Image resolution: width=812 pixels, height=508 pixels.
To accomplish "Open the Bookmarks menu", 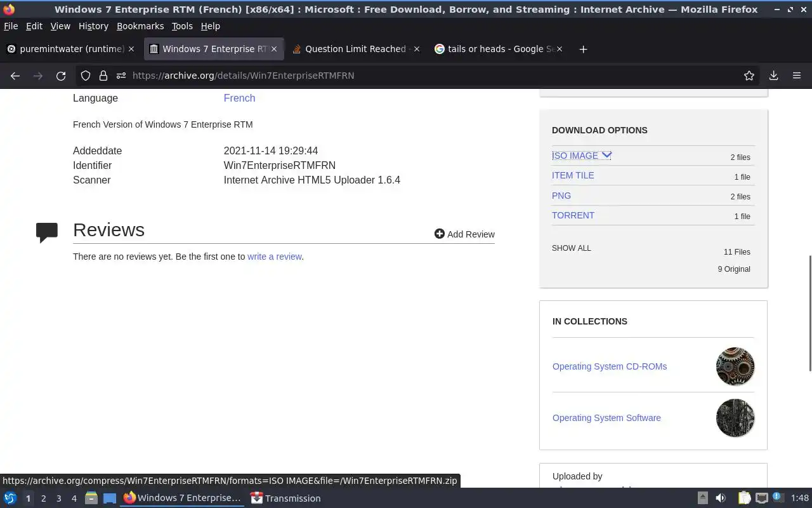I will [x=140, y=26].
